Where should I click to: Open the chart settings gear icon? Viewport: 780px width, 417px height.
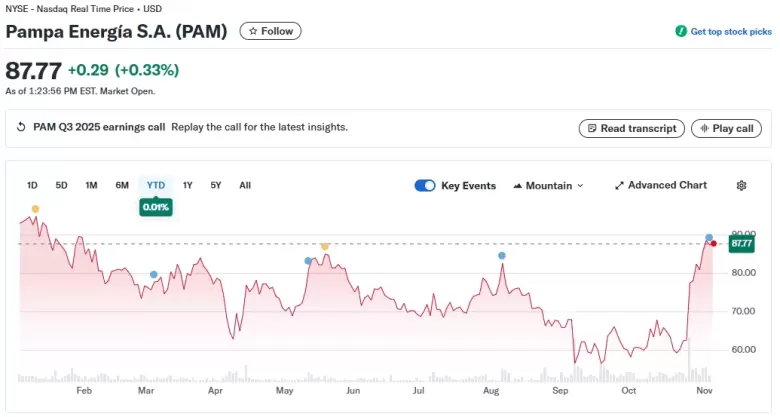(x=741, y=186)
